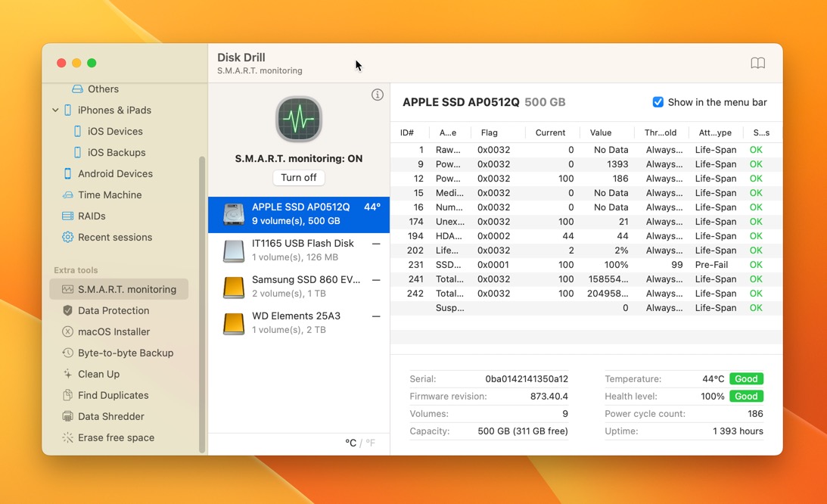Click the serial number 0ba0142141350a12
This screenshot has width=827, height=504.
[x=527, y=379]
